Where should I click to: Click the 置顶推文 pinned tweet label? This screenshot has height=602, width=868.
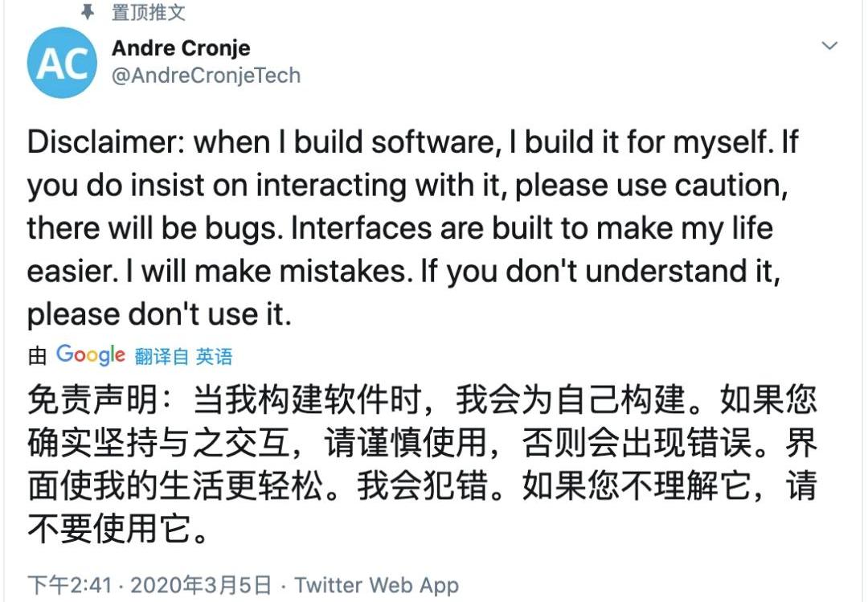148,12
